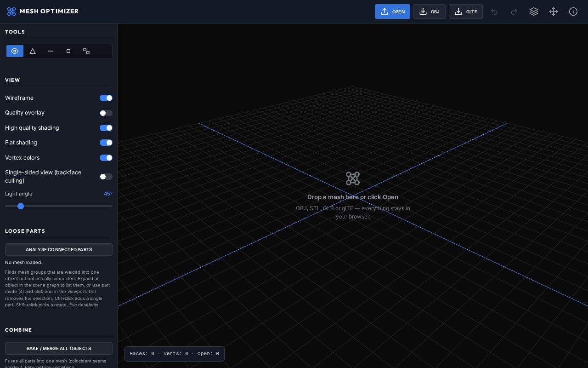This screenshot has width=588, height=368.
Task: Toggle High quality shading switch
Action: coord(106,128)
